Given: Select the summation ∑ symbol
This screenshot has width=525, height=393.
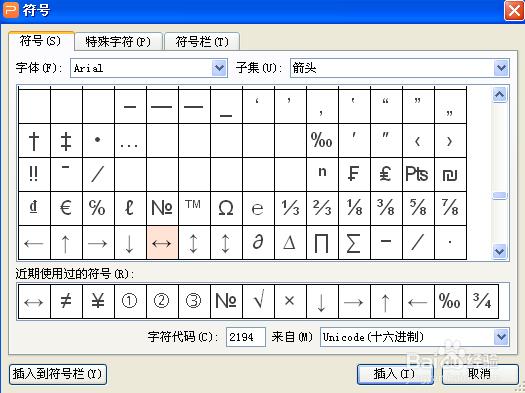Looking at the screenshot, I should point(354,242).
